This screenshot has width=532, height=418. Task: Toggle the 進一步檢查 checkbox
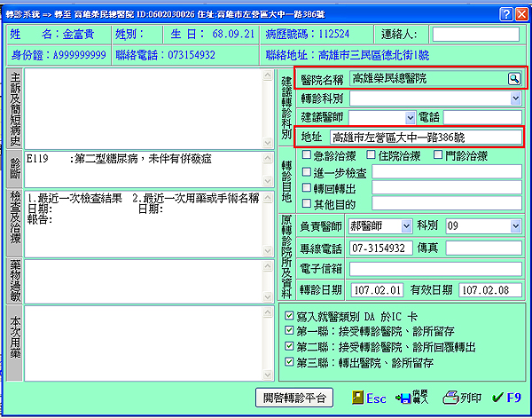[306, 171]
